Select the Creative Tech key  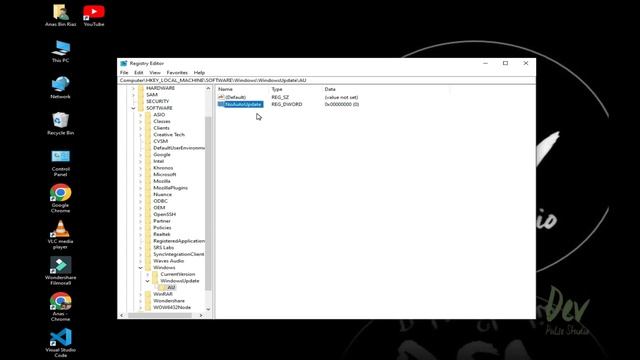169,135
